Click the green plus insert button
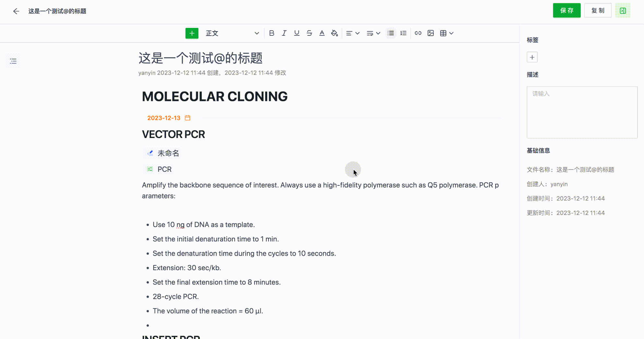 (x=192, y=33)
